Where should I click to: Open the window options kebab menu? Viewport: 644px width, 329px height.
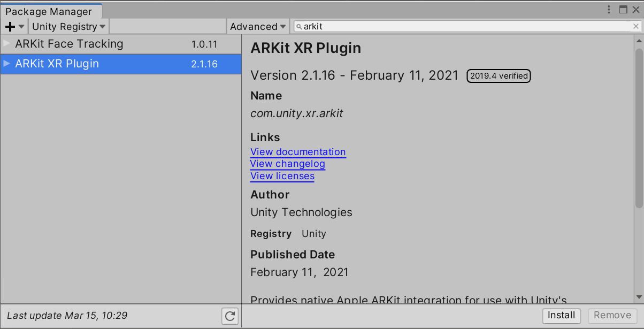click(x=609, y=10)
